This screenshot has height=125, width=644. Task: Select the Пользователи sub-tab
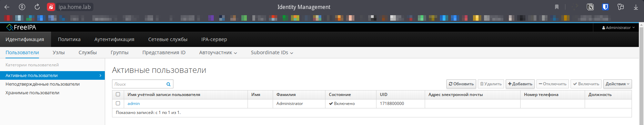[x=22, y=52]
